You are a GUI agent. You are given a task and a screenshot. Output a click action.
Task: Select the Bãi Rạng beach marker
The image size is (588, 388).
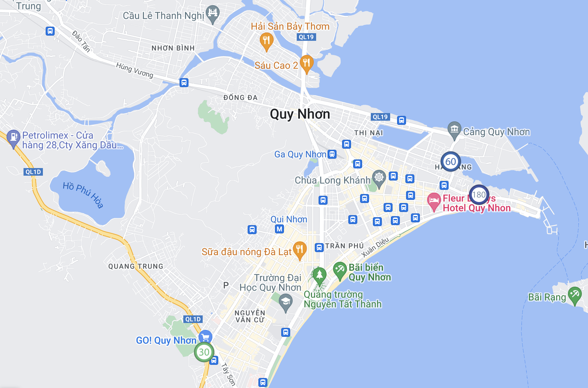click(x=575, y=296)
